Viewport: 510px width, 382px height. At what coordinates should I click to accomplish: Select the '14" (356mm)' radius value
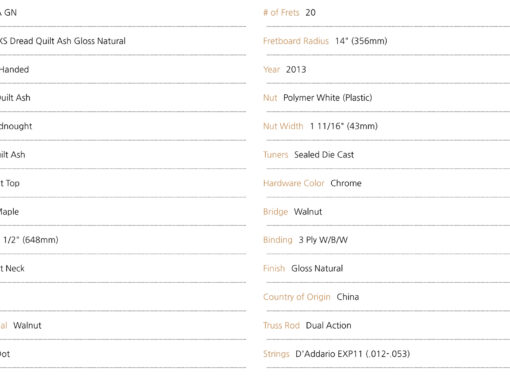(361, 41)
